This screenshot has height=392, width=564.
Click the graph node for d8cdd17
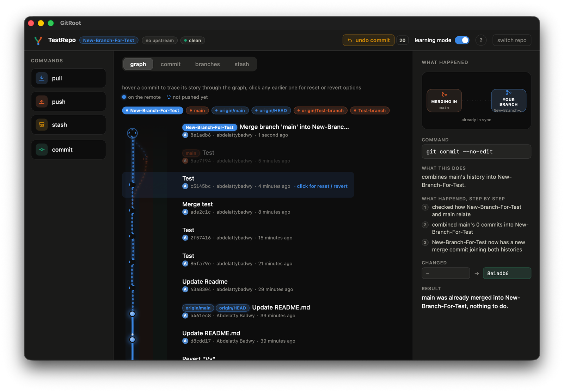point(132,339)
